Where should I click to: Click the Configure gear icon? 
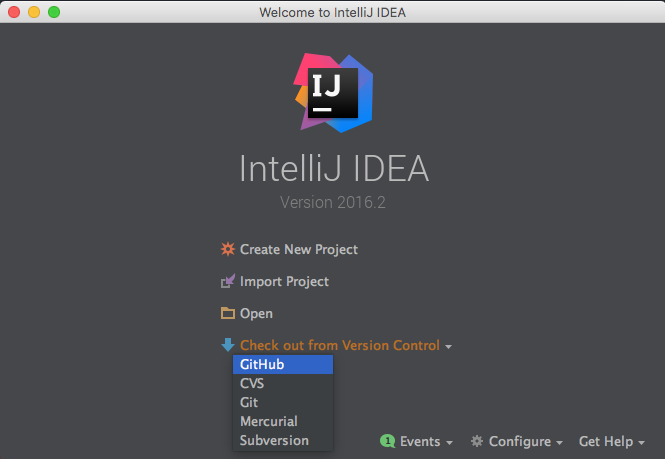pyautogui.click(x=477, y=441)
